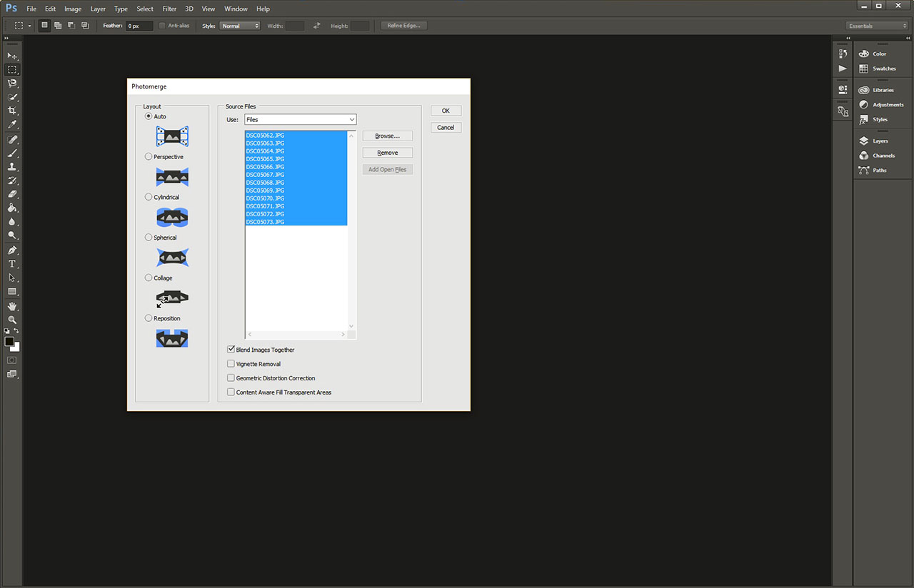
Task: Open the Style dropdown in options bar
Action: point(241,26)
